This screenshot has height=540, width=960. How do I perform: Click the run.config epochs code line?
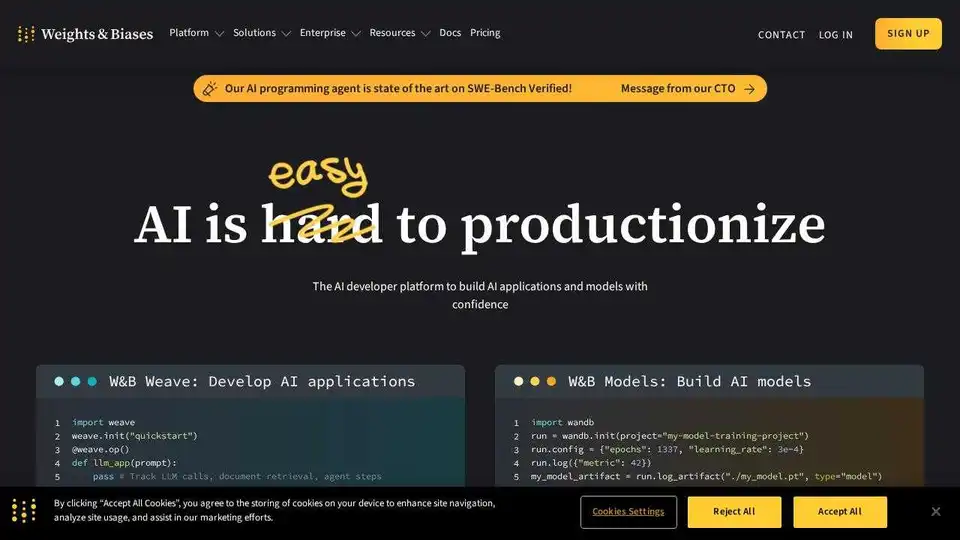pos(667,449)
